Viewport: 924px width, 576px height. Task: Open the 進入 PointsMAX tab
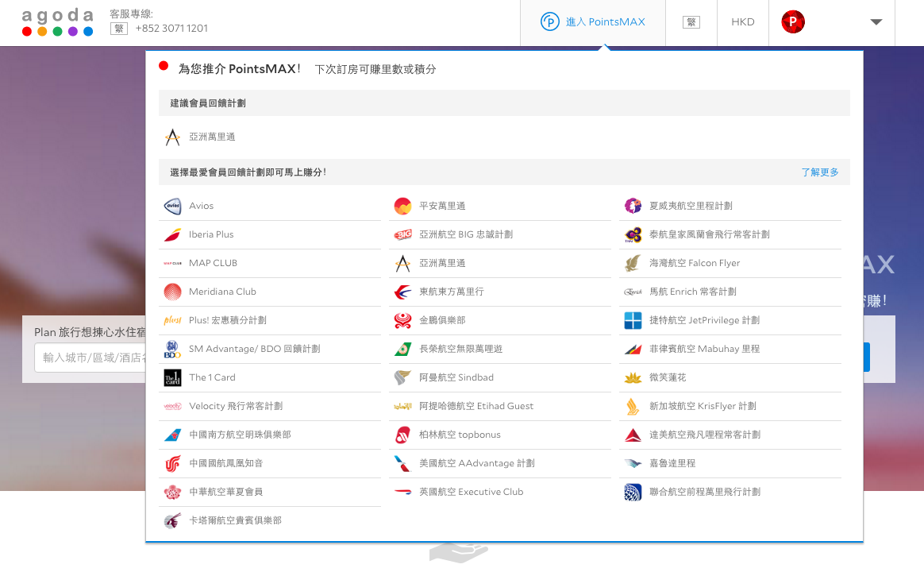tap(593, 21)
